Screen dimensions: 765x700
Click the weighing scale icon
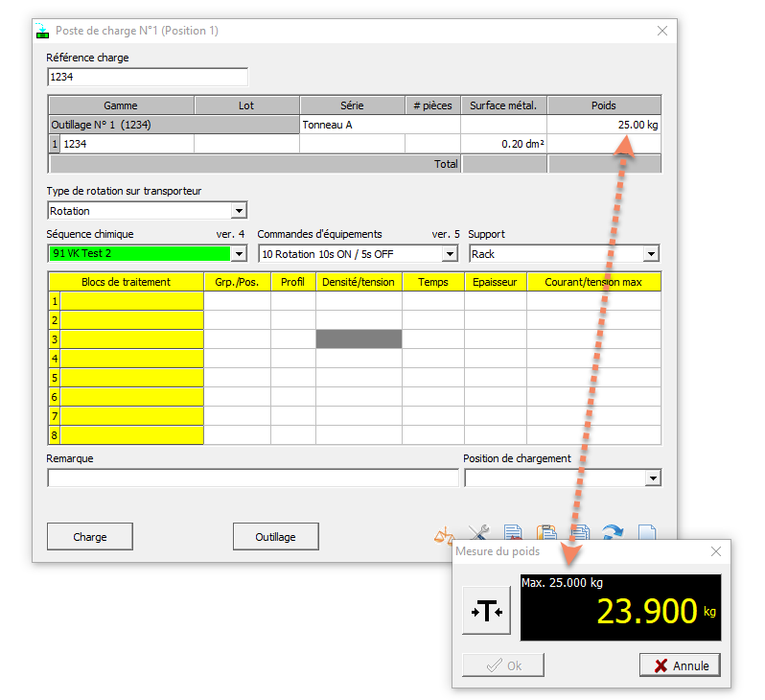coord(444,533)
